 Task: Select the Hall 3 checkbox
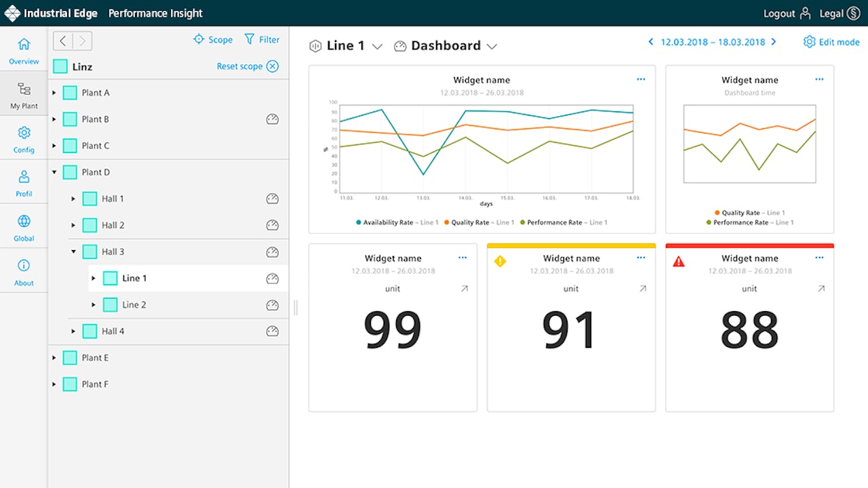(90, 251)
